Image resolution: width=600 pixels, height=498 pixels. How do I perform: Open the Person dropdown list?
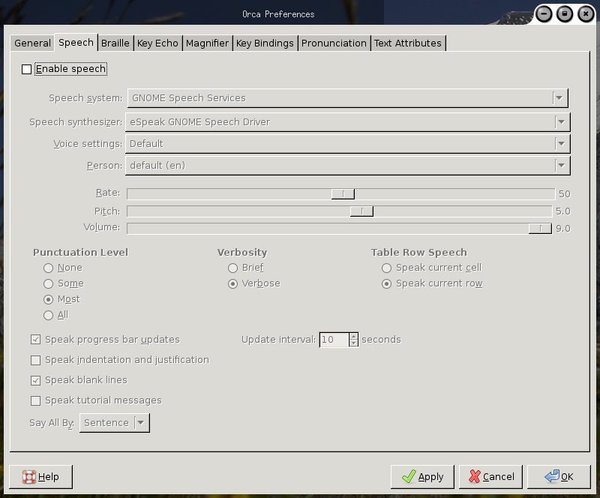click(347, 166)
